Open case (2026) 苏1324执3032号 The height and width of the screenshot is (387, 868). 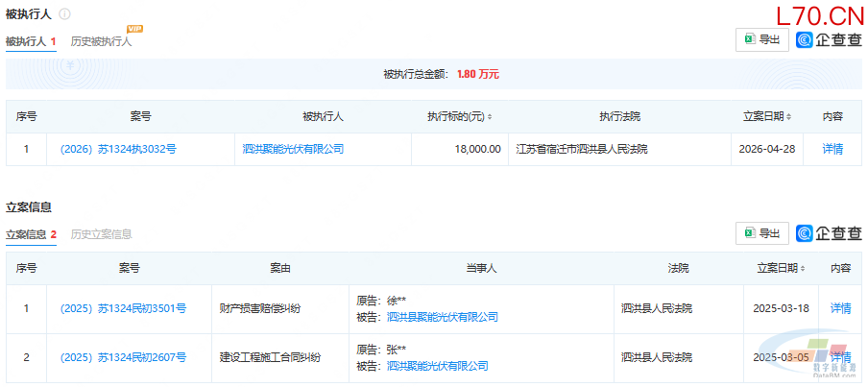pos(118,149)
